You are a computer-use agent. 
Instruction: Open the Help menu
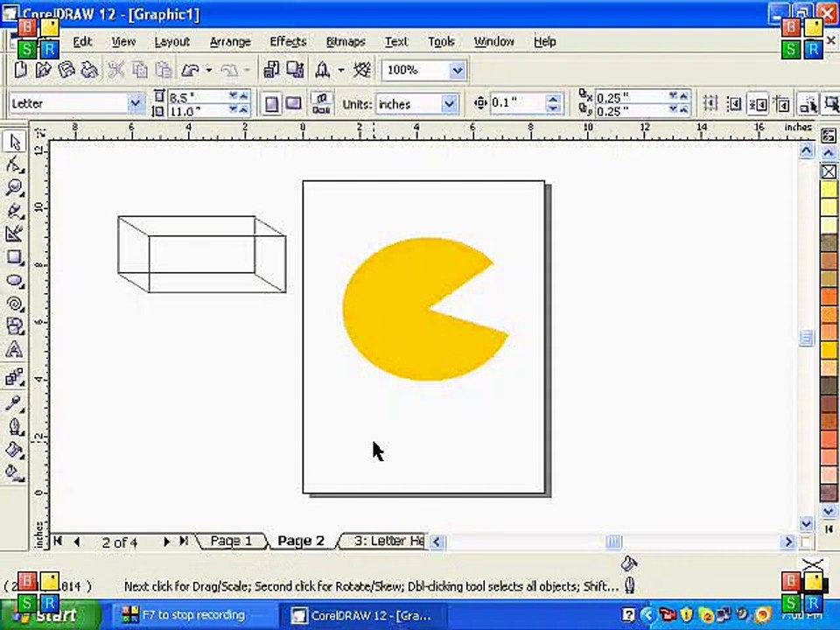pyautogui.click(x=545, y=42)
